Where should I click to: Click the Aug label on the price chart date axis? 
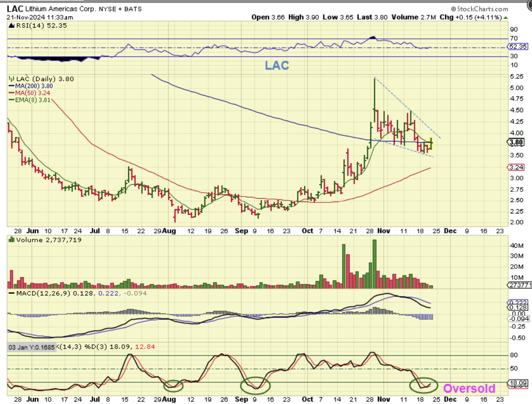click(169, 231)
